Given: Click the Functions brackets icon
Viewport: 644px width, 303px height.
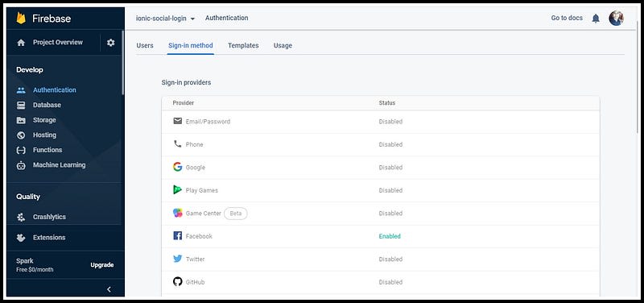Looking at the screenshot, I should tap(21, 150).
